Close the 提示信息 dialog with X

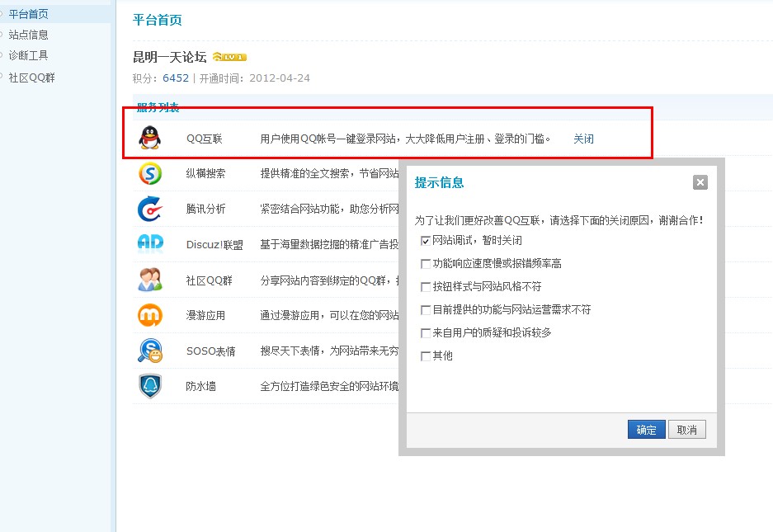(x=700, y=182)
